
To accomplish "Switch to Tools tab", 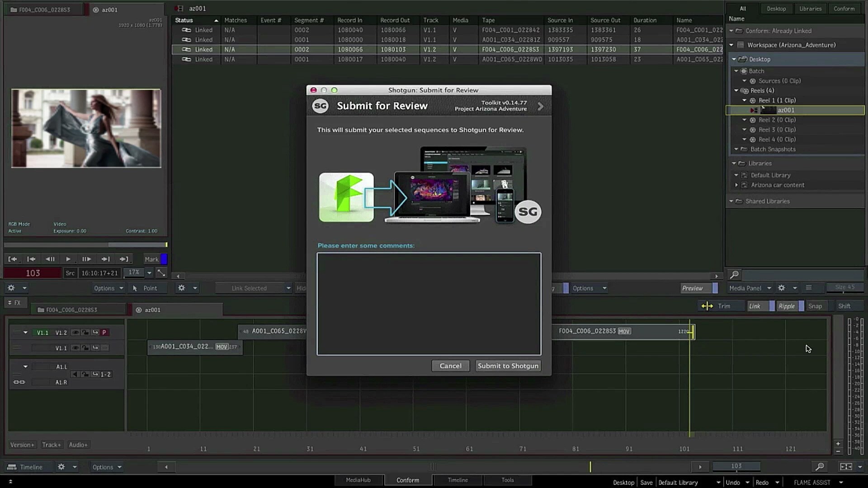I will point(507,480).
